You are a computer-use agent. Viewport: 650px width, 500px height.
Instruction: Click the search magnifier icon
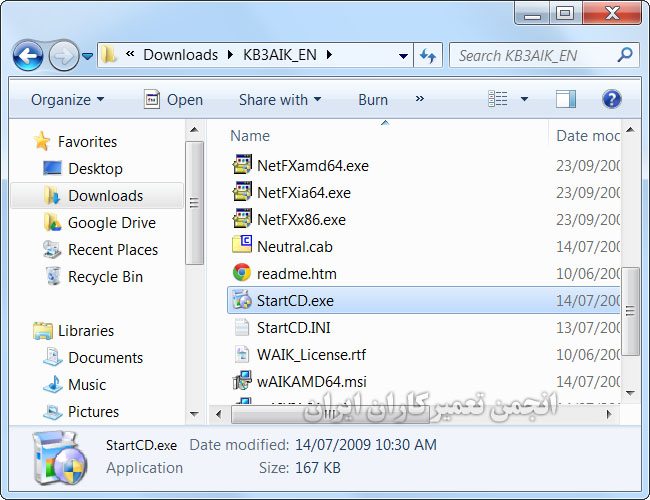(625, 55)
